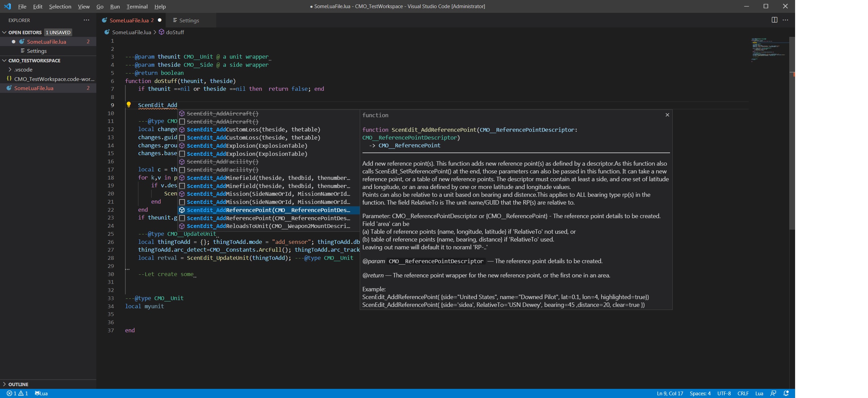Open notifications bell icon
868x398 pixels.
coord(786,393)
